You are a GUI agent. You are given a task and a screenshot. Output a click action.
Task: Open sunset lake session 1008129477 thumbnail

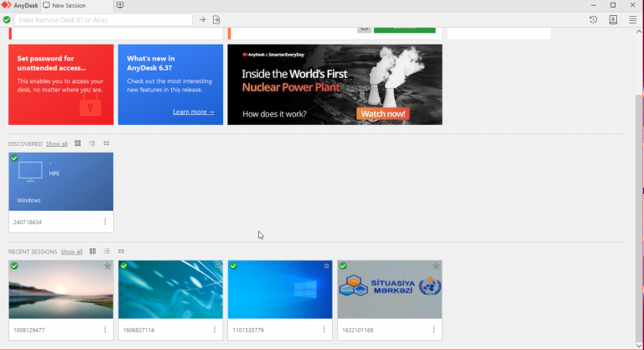pyautogui.click(x=60, y=290)
